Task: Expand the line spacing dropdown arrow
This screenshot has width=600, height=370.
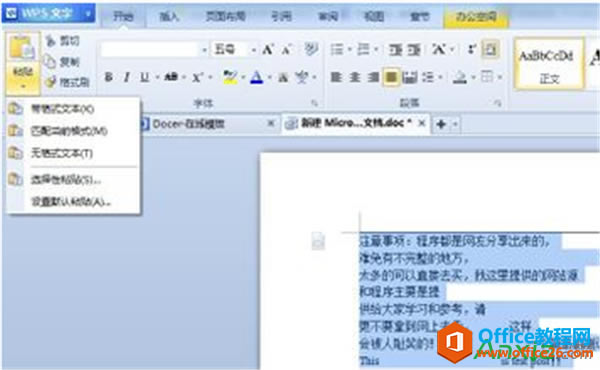Action: (x=440, y=77)
